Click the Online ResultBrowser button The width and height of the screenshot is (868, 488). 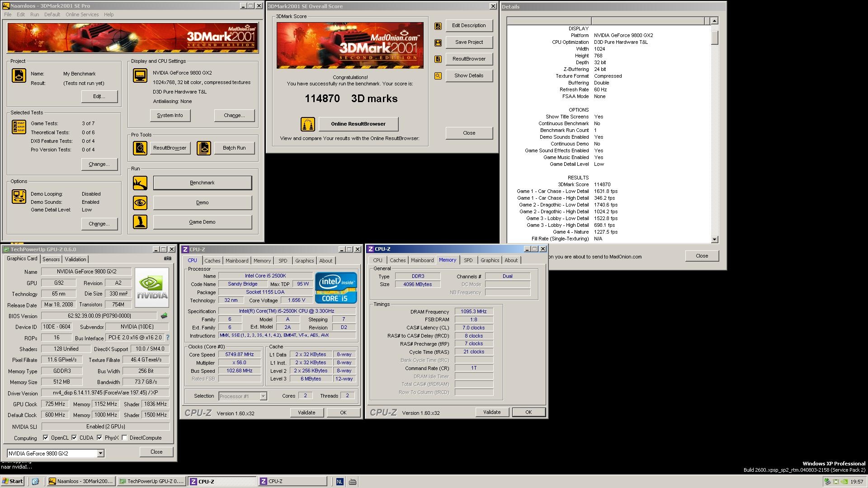click(x=358, y=124)
